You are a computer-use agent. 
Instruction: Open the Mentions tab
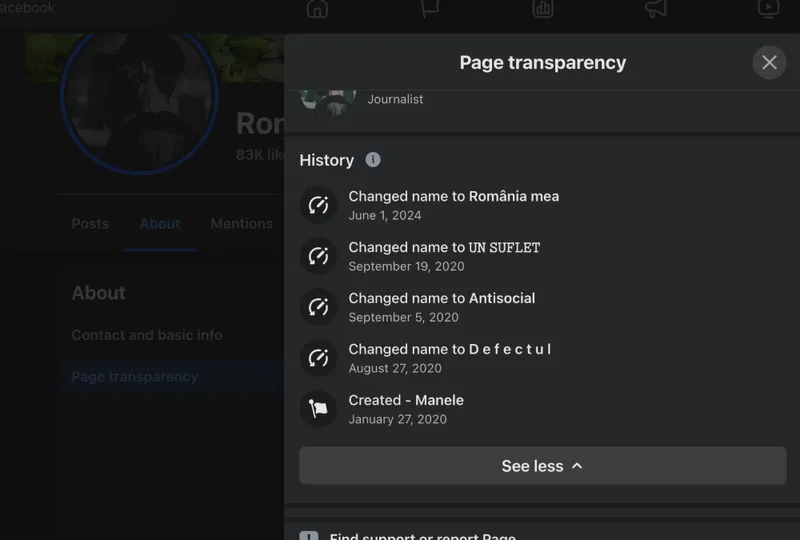click(x=241, y=224)
